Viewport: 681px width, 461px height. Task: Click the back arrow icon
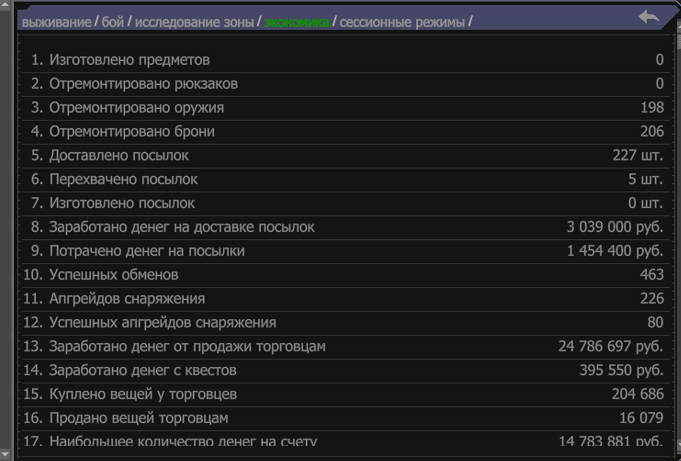point(648,17)
